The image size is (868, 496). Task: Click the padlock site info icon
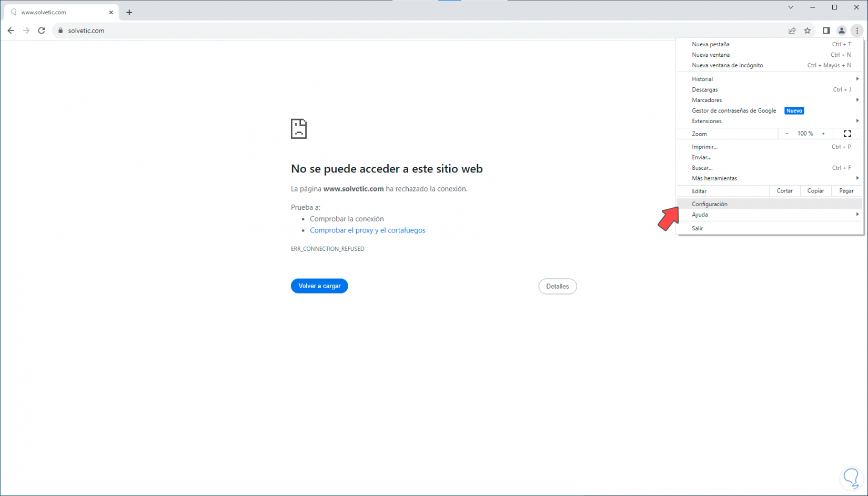pyautogui.click(x=60, y=31)
